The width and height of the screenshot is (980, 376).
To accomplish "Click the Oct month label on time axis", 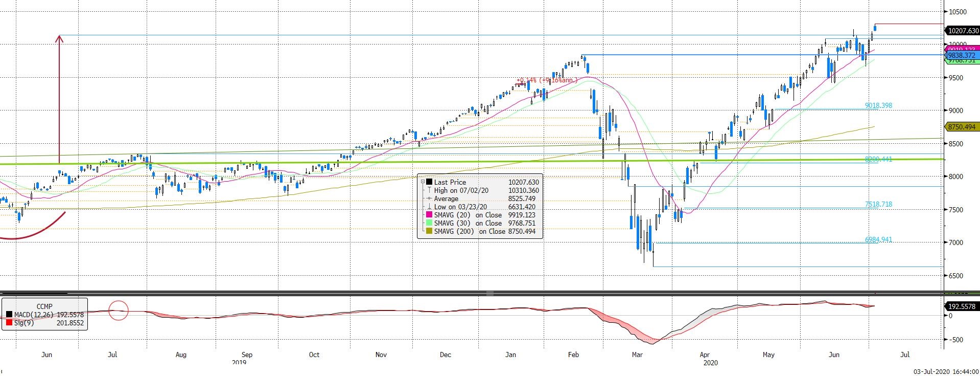I will coord(314,355).
